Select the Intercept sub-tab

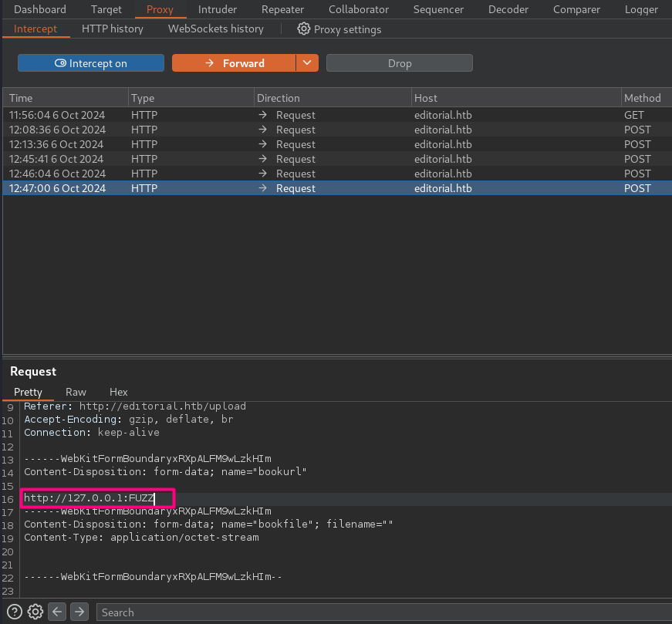(35, 29)
